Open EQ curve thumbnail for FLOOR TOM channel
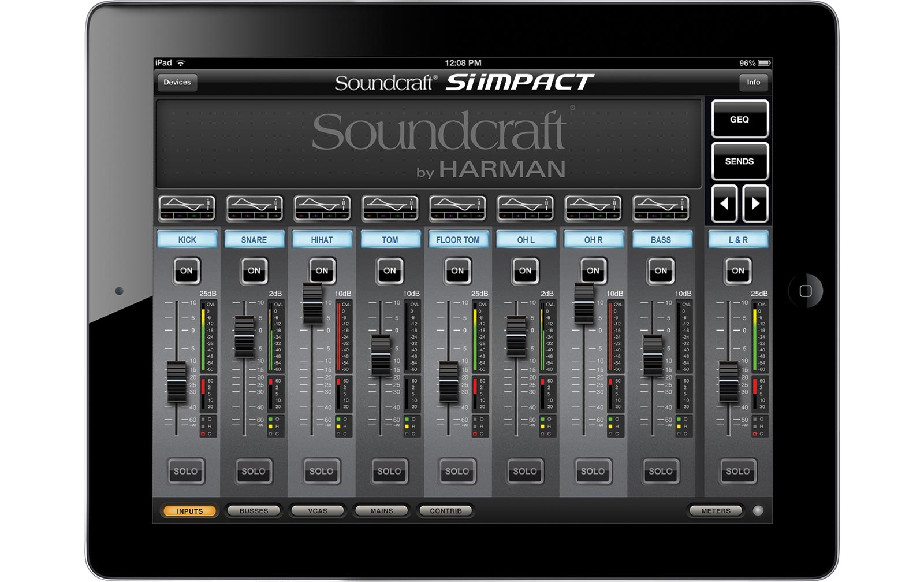The height and width of the screenshot is (582, 924). [458, 208]
